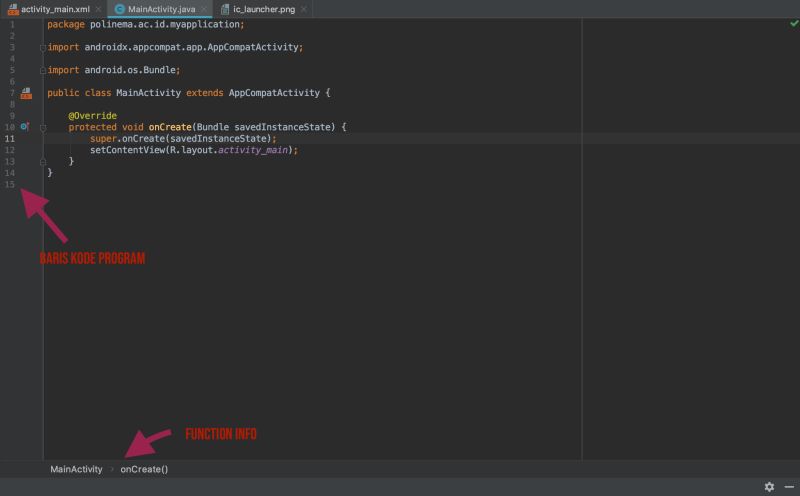This screenshot has width=800, height=496.
Task: Click the fold end marker on line 13
Action: (43, 162)
